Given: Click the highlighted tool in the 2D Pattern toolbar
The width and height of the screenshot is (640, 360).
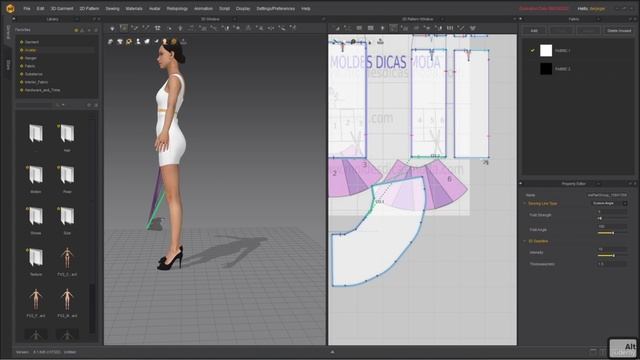Looking at the screenshot, I should (393, 28).
